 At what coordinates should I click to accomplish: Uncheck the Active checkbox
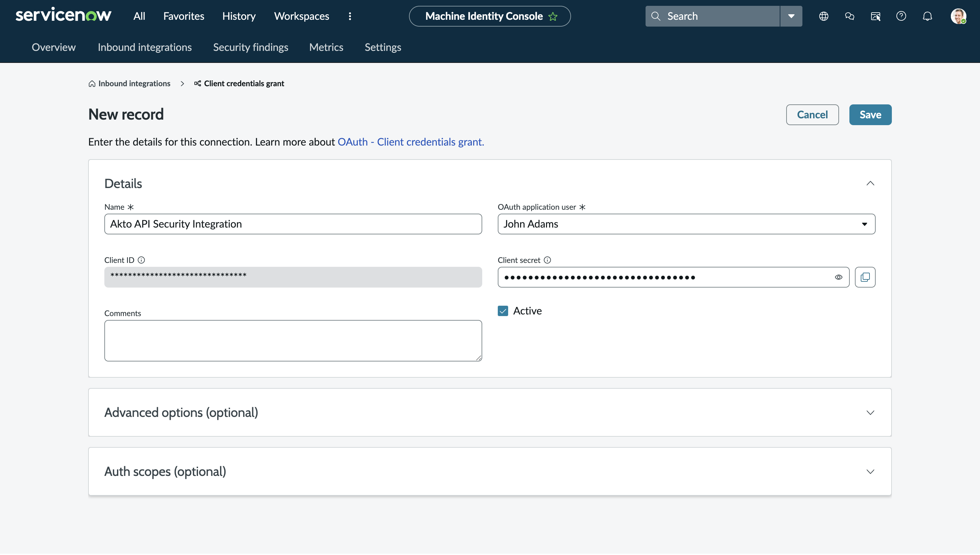point(503,311)
